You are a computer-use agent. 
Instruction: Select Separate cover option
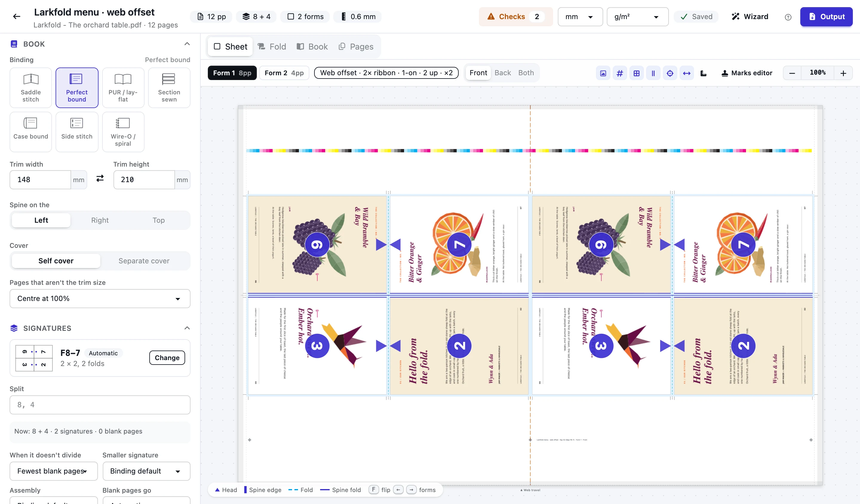tap(144, 261)
